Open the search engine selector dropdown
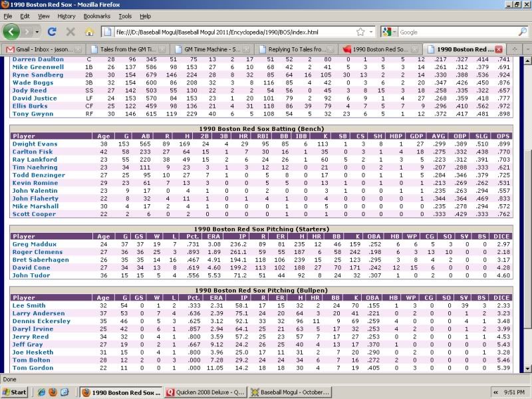This screenshot has width=532, height=399. tap(389, 32)
